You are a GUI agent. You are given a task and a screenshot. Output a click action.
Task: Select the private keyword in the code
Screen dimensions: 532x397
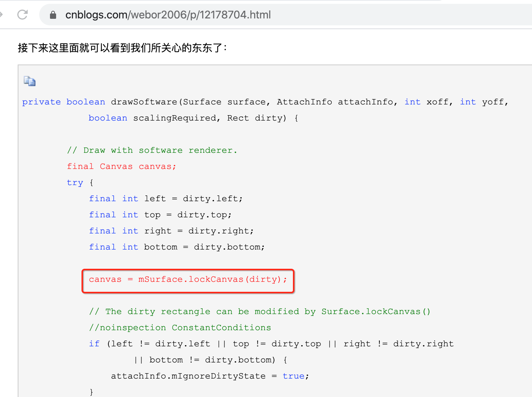41,102
